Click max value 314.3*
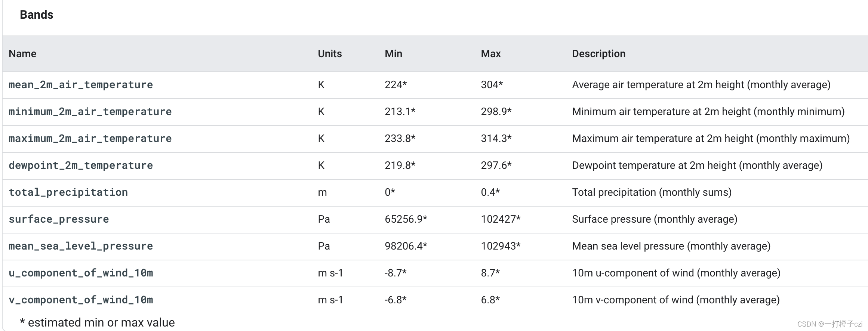Screen dimensions: 868x331 coord(496,139)
